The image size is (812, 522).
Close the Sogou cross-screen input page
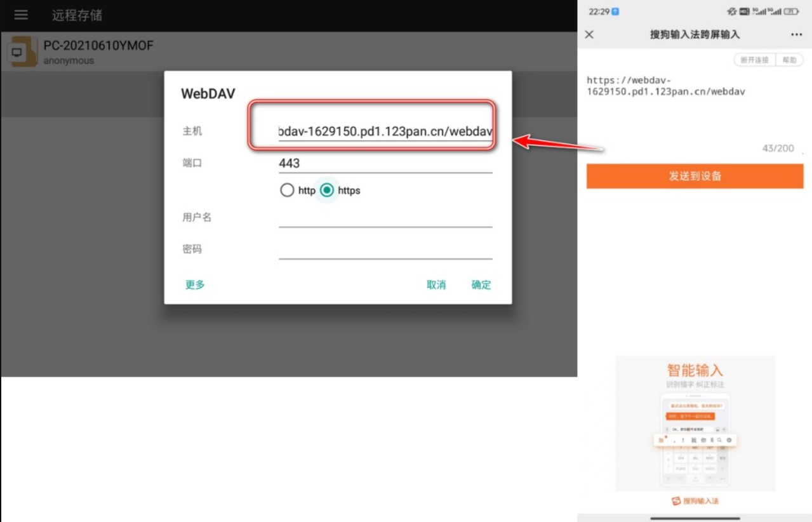[x=589, y=34]
